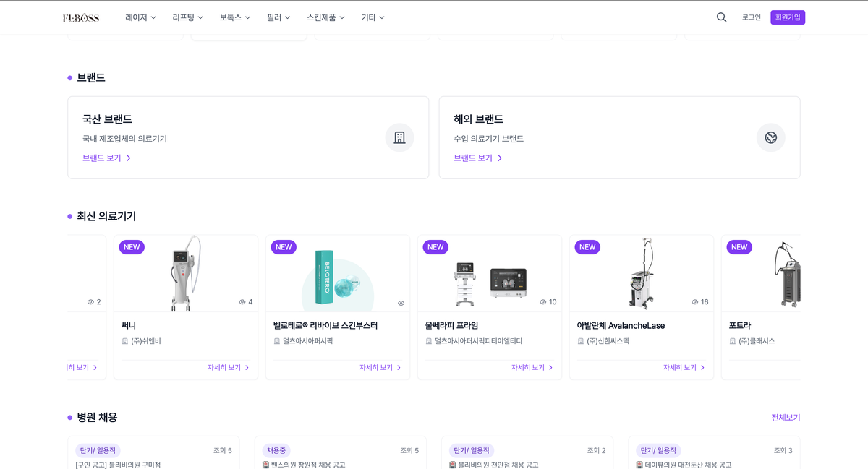
Task: Expand the 리프팅 dropdown menu
Action: [187, 17]
